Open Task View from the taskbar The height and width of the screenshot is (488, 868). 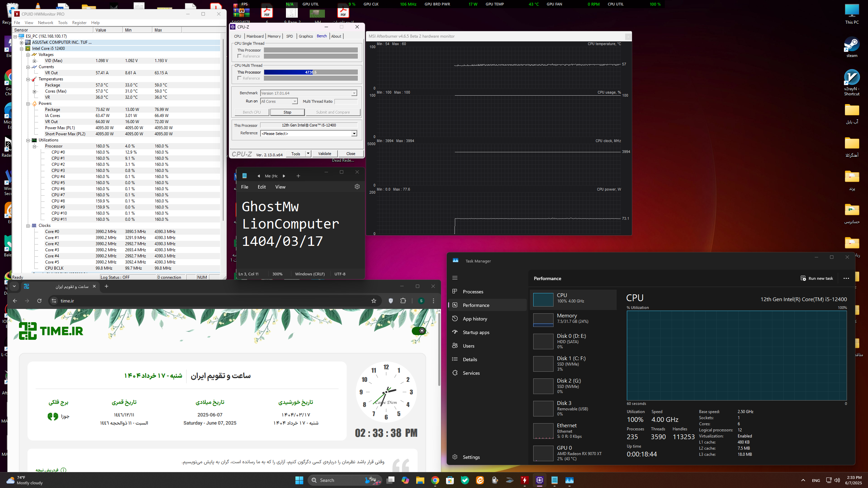point(390,480)
